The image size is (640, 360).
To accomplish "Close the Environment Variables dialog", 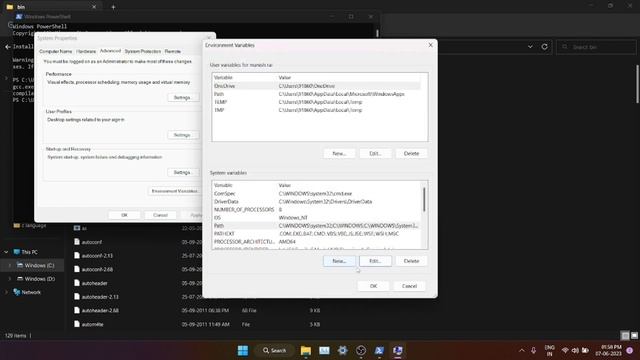I will click(x=430, y=45).
